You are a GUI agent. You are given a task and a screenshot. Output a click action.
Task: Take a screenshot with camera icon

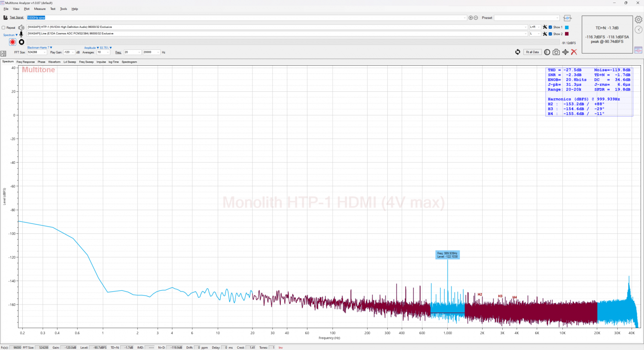(556, 52)
